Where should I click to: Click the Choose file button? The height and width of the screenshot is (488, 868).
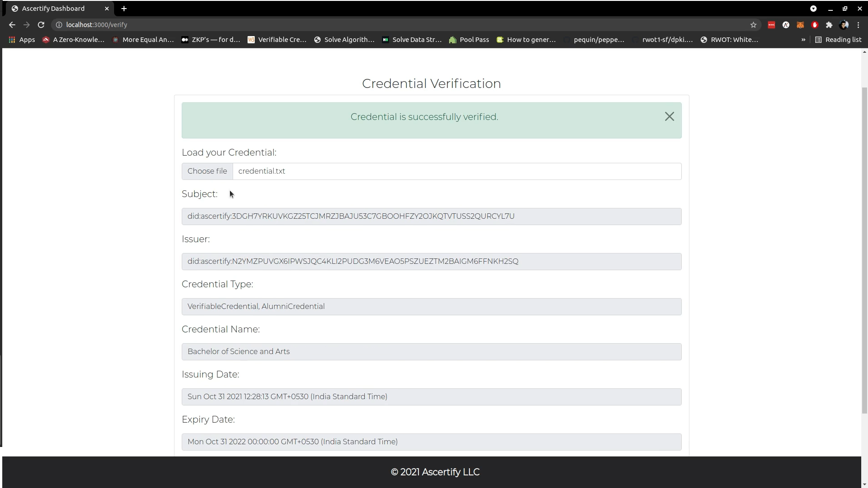point(207,171)
